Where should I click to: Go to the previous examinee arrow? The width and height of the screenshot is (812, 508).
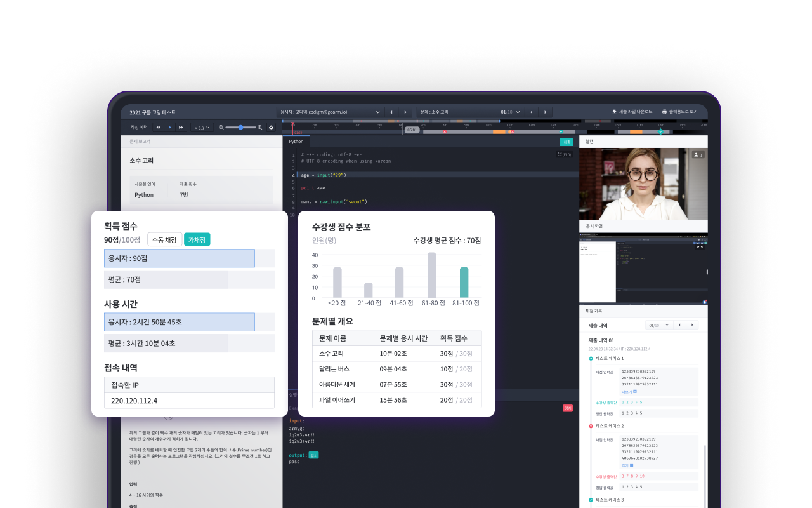click(x=391, y=112)
